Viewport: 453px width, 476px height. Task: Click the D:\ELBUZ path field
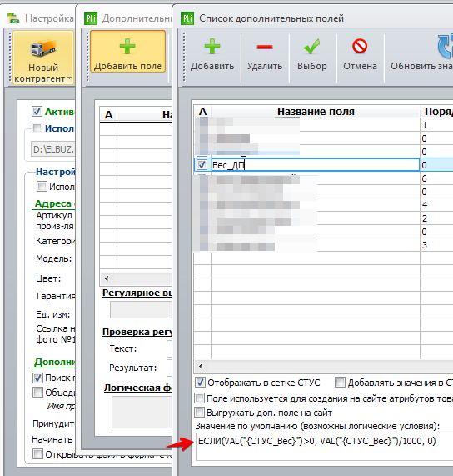pyautogui.click(x=53, y=149)
